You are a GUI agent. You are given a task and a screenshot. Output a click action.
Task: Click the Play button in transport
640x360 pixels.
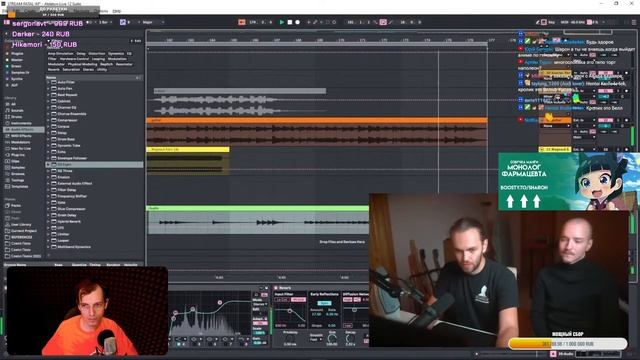pos(282,22)
